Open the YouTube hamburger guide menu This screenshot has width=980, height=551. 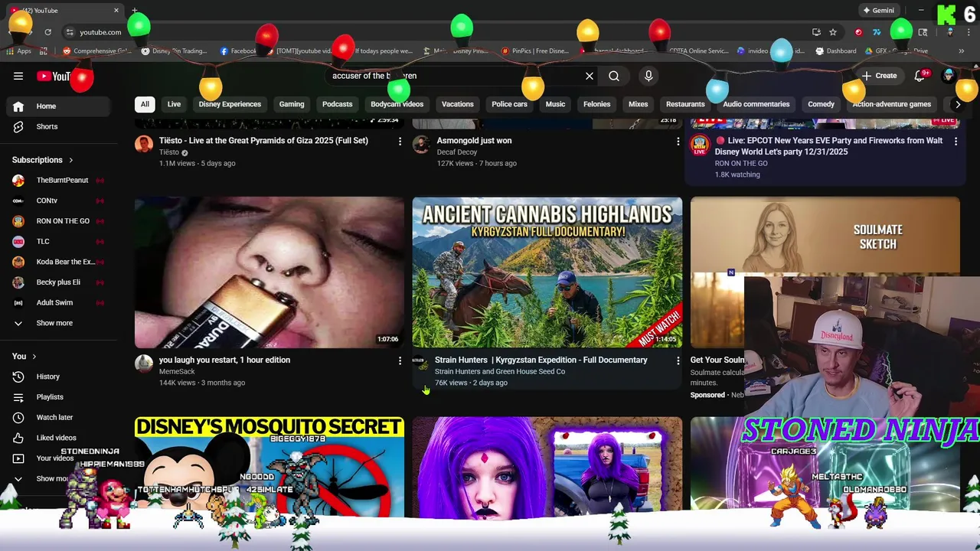(18, 76)
